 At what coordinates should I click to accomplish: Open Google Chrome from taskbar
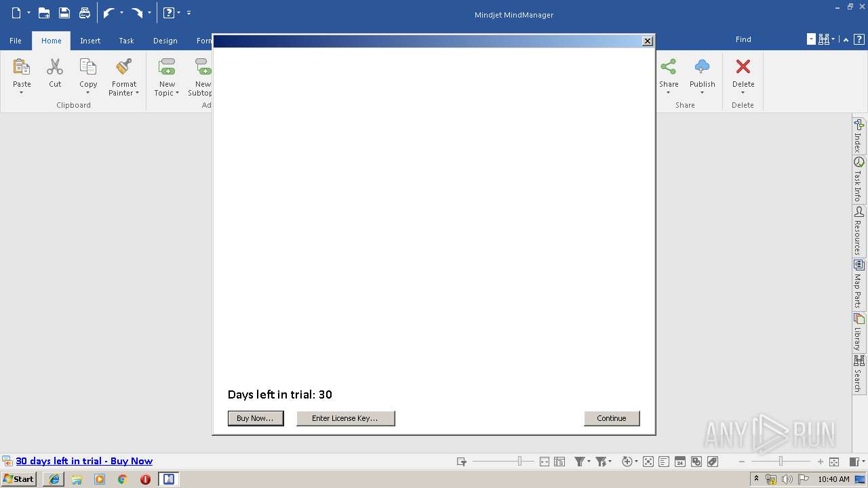click(123, 479)
